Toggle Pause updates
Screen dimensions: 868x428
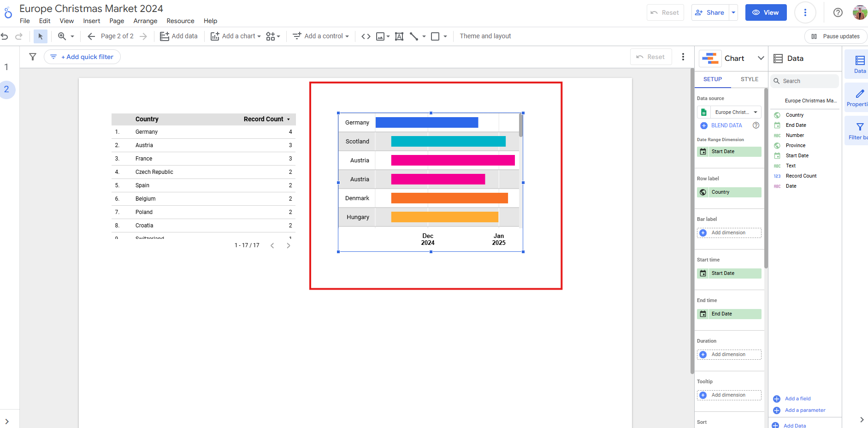coord(836,36)
